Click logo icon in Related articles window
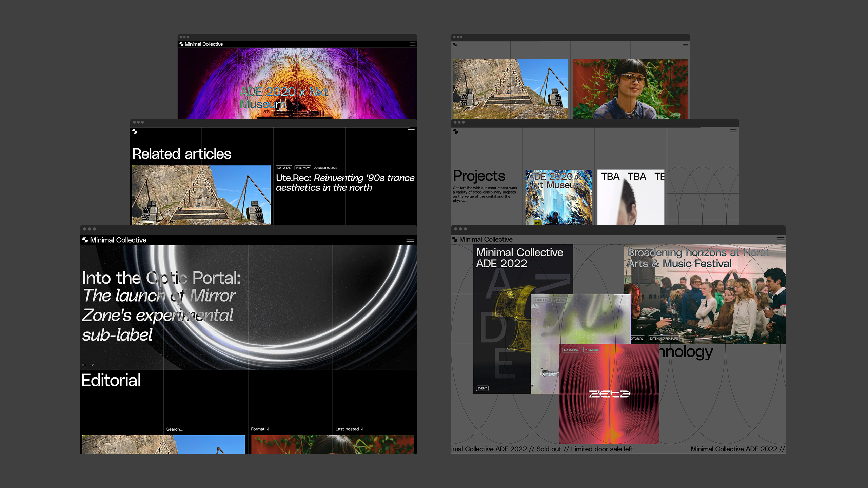Image resolution: width=868 pixels, height=488 pixels. click(x=135, y=131)
